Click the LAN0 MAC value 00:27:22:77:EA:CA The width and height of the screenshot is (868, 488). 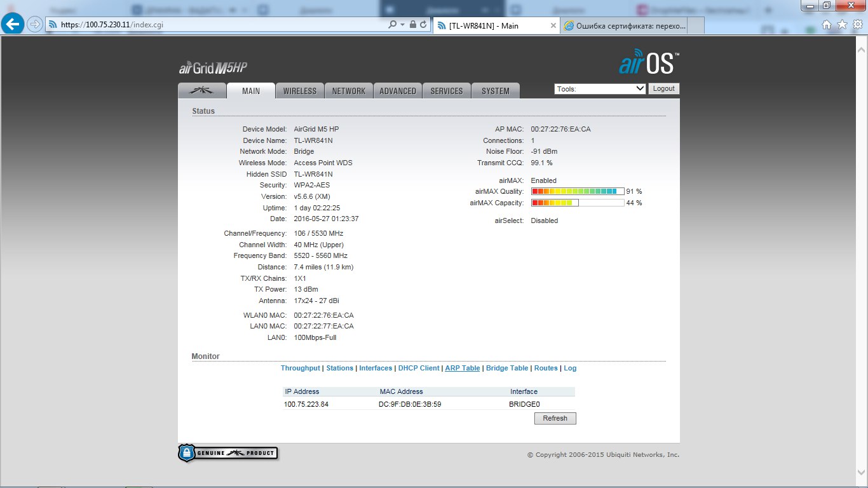tap(324, 326)
